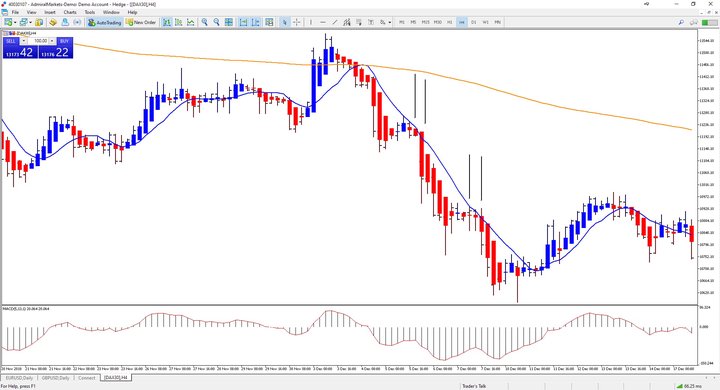Switch to H1 timeframe
720x390 pixels.
coord(450,22)
